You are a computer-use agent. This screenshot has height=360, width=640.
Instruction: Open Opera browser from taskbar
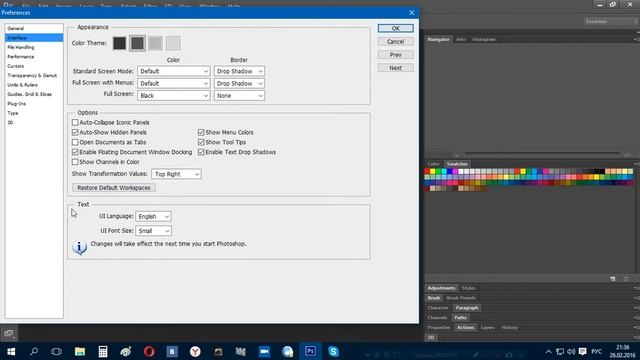click(149, 351)
